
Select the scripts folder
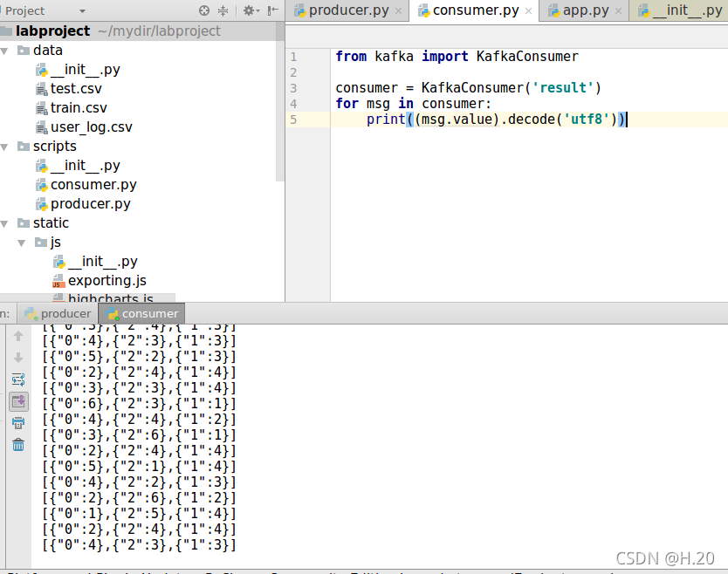coord(54,147)
